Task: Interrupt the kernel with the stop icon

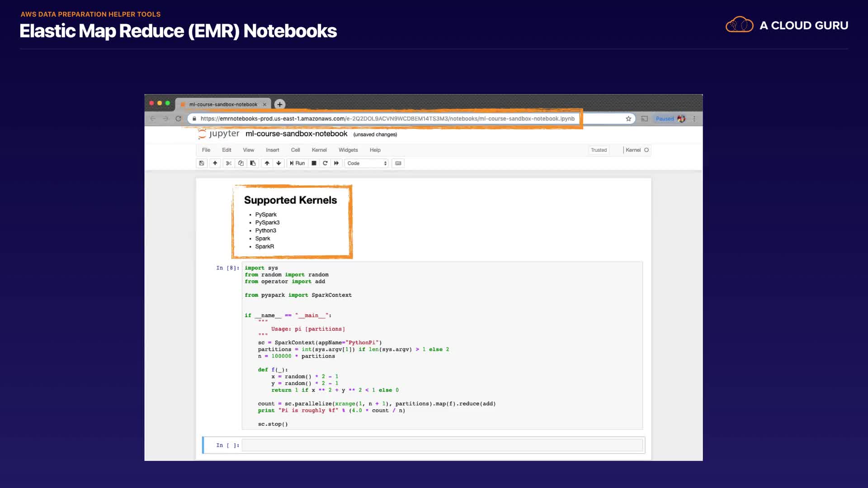Action: tap(314, 163)
